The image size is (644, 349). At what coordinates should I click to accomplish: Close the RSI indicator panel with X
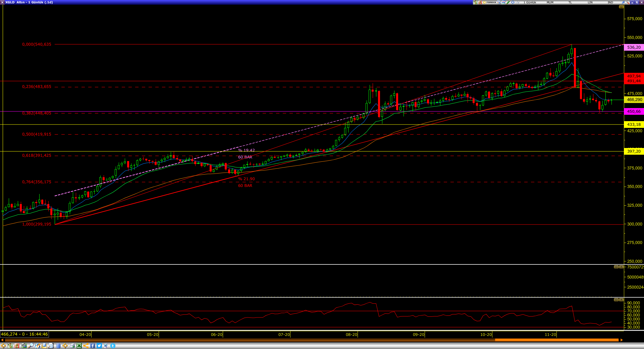(621, 300)
